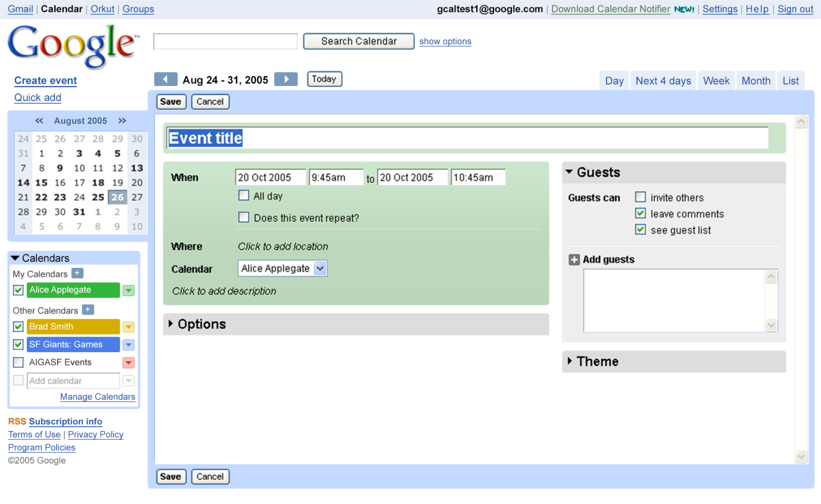The width and height of the screenshot is (821, 504).
Task: Click the Event title input field
Action: tap(468, 138)
